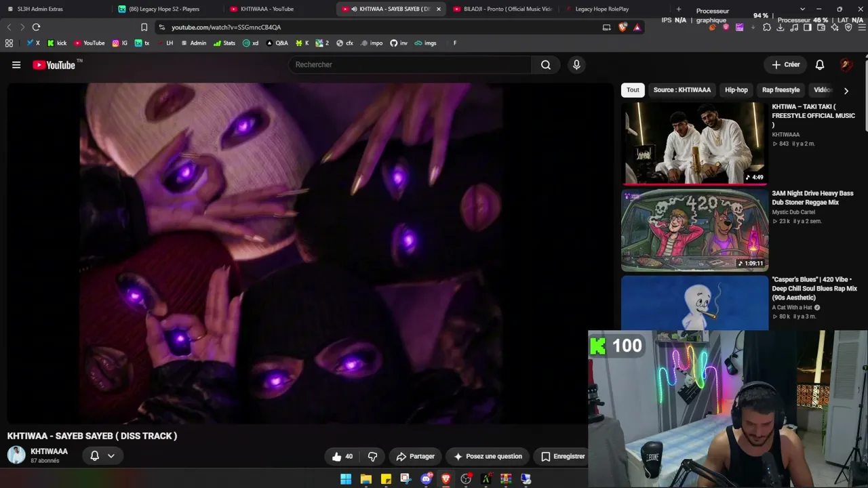
Task: Open the media playlist music note icon
Action: (x=794, y=28)
